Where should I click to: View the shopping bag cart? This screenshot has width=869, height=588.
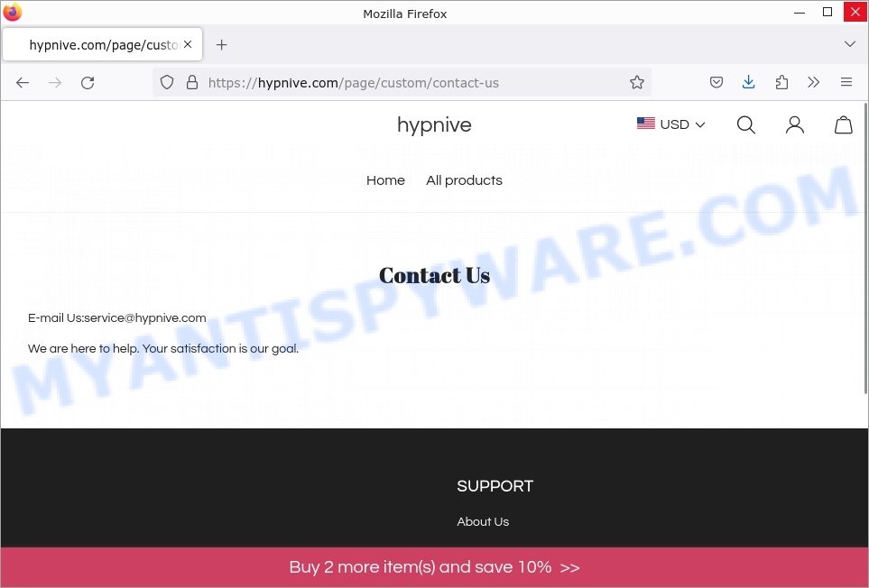(x=844, y=125)
